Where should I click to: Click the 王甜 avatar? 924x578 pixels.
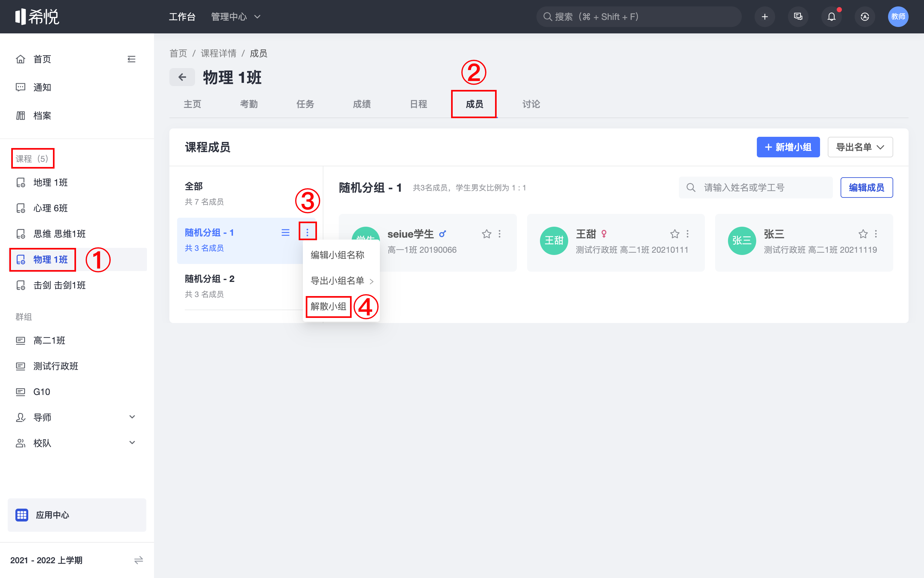coord(554,241)
